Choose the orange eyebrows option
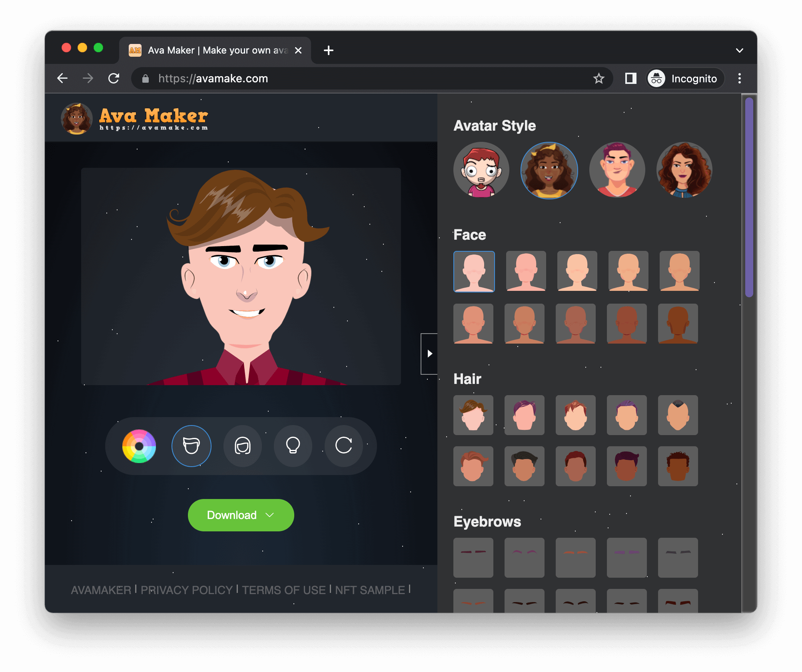 pyautogui.click(x=576, y=558)
